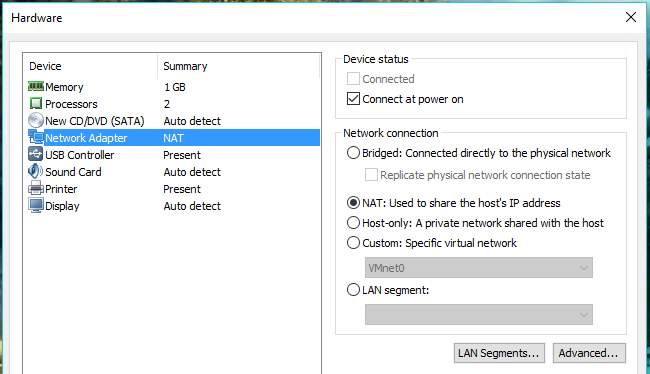Click the Memory device icon
Viewport: 650px width, 374px height.
click(x=36, y=87)
